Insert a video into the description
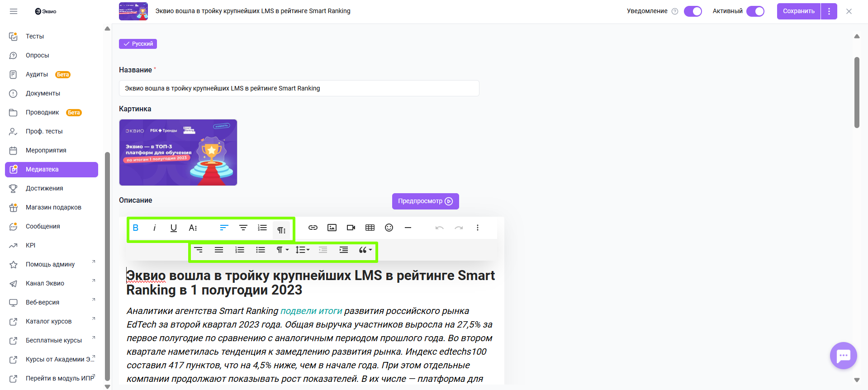Screen dimensions: 868x390 tap(351, 228)
